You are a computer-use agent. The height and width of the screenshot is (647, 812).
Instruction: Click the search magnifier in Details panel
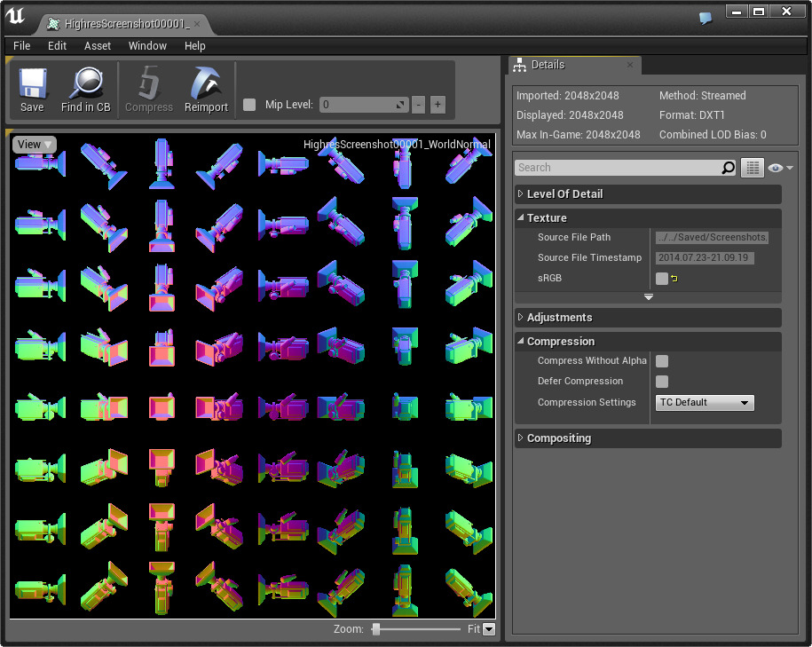tap(729, 168)
